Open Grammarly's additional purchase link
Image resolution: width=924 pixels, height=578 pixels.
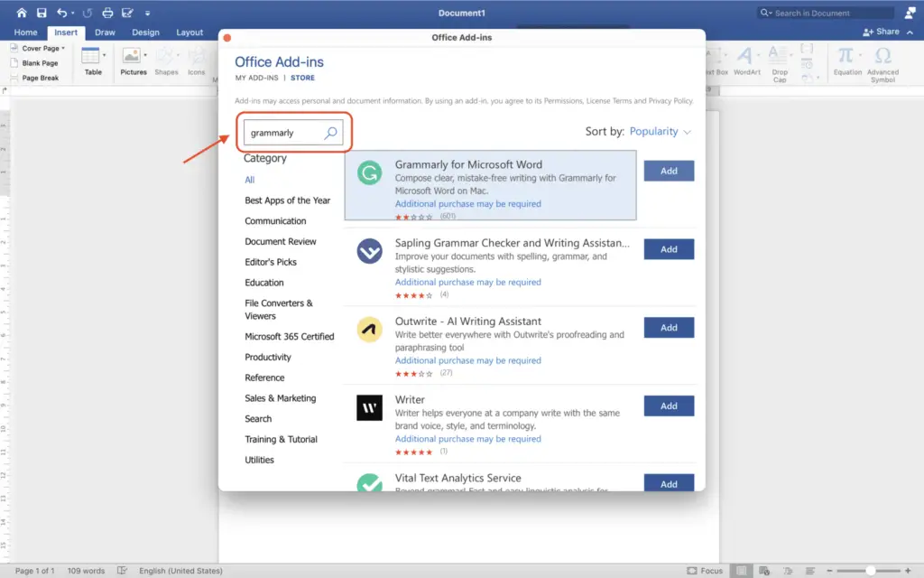[468, 204]
